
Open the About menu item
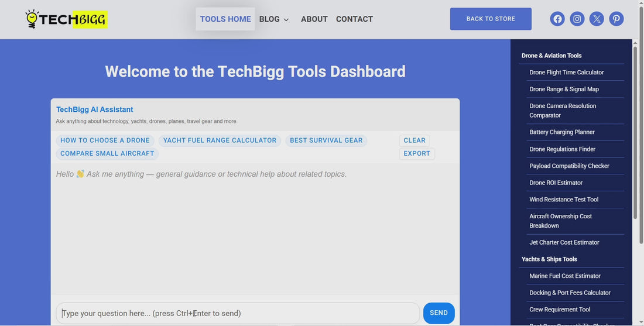pos(314,19)
